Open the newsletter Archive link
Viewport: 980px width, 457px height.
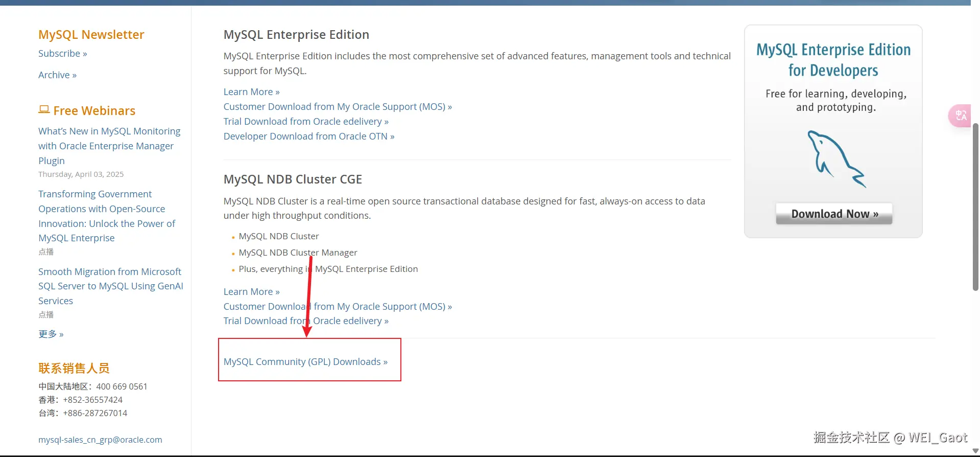[57, 75]
